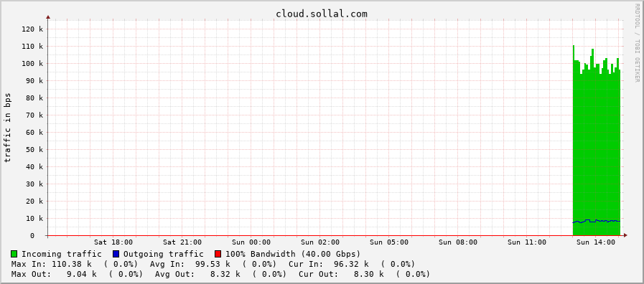
Task: Click the Sat 18:00 time axis label
Action: tap(113, 242)
